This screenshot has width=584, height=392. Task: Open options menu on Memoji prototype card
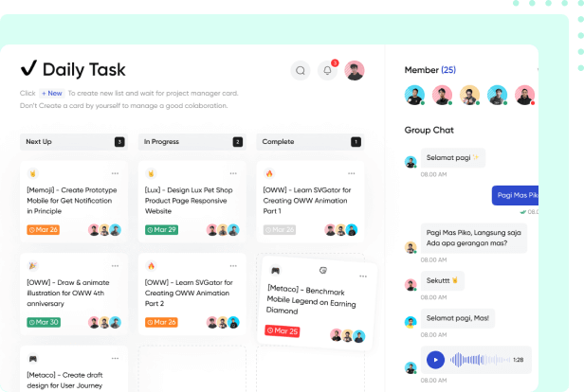(x=115, y=173)
